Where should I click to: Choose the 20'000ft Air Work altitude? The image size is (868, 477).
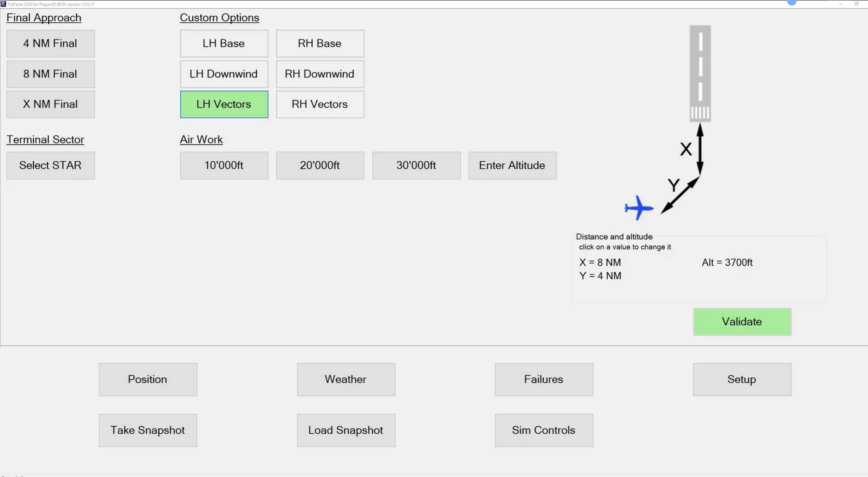pos(320,165)
